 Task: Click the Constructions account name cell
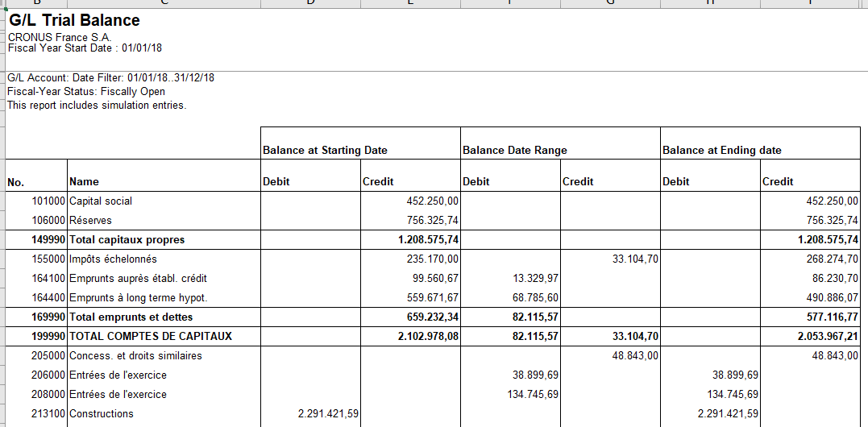102,414
